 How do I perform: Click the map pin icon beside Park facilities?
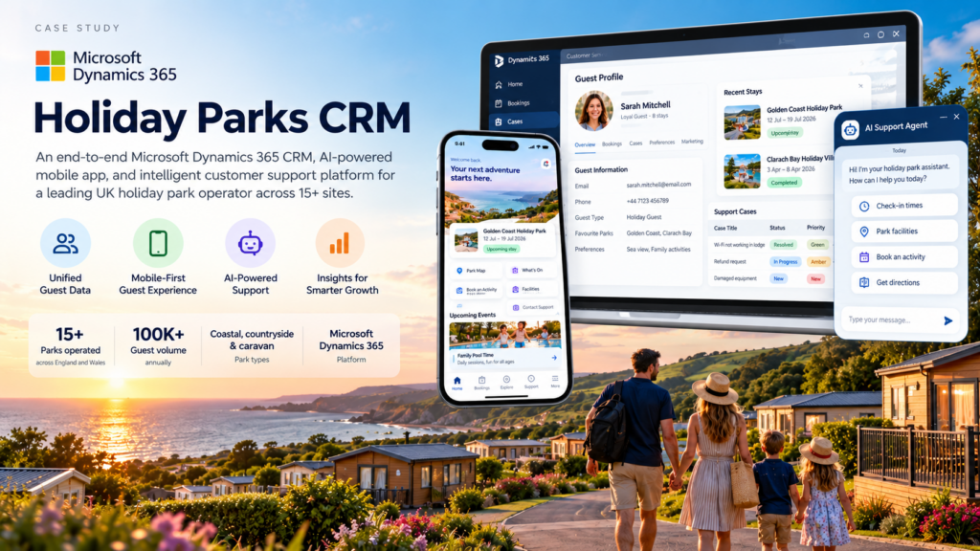(864, 231)
